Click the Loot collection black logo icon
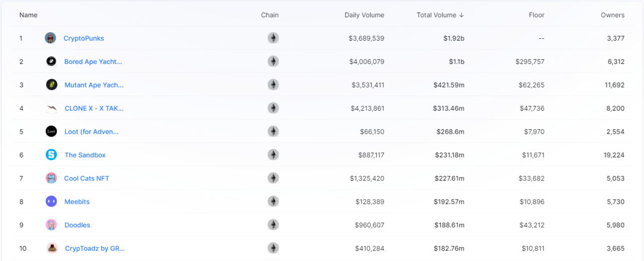The image size is (644, 261). [51, 132]
